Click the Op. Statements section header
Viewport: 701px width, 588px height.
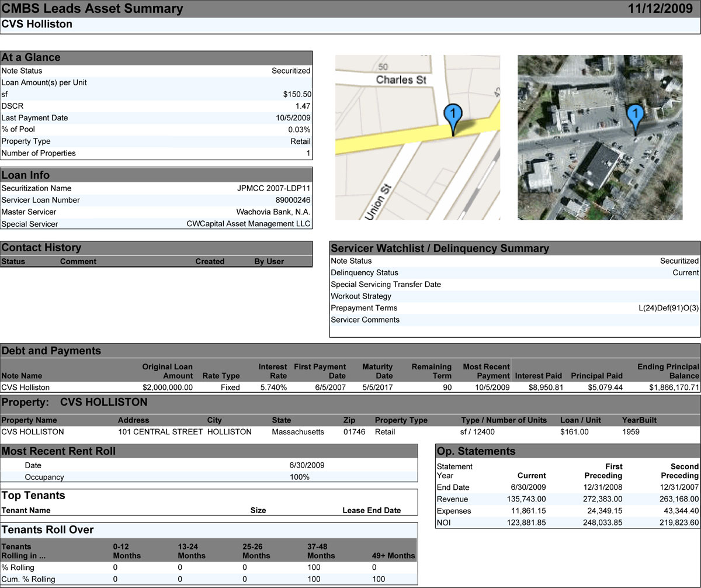[568, 451]
